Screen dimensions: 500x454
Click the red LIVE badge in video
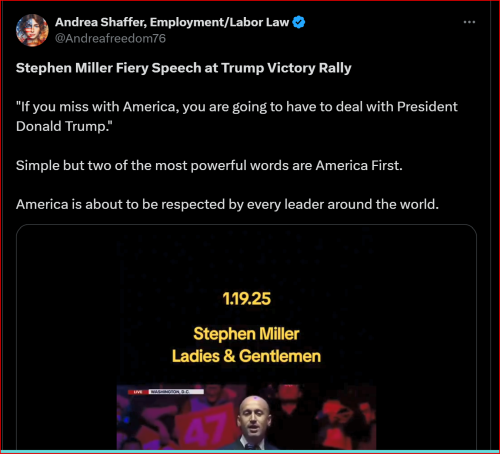pyautogui.click(x=138, y=392)
